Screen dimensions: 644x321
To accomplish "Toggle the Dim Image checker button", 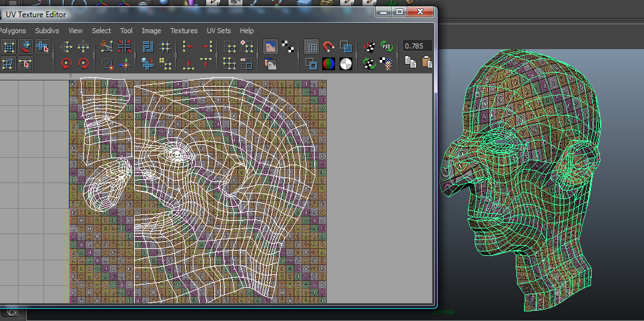I will pyautogui.click(x=288, y=47).
